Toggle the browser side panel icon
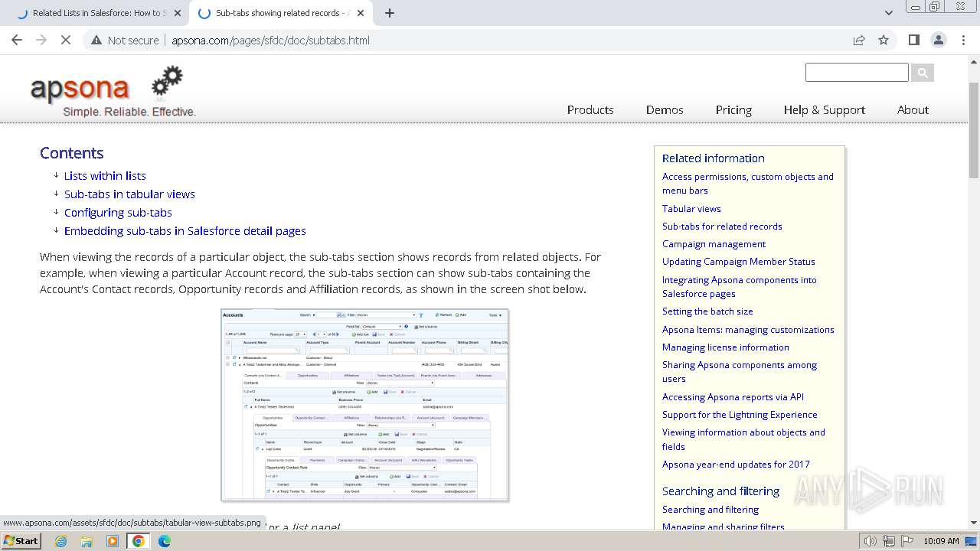980x551 pixels. tap(913, 40)
